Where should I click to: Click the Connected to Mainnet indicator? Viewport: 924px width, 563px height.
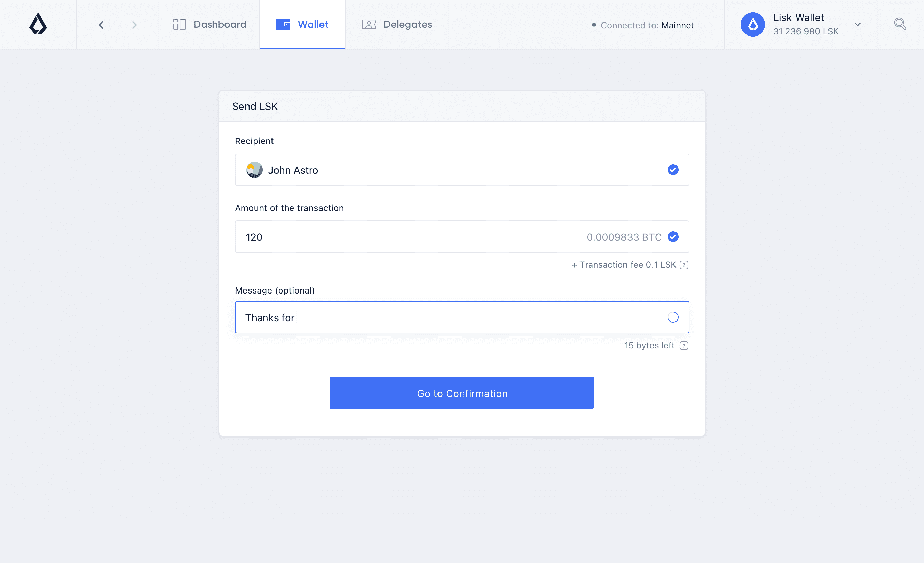(643, 25)
